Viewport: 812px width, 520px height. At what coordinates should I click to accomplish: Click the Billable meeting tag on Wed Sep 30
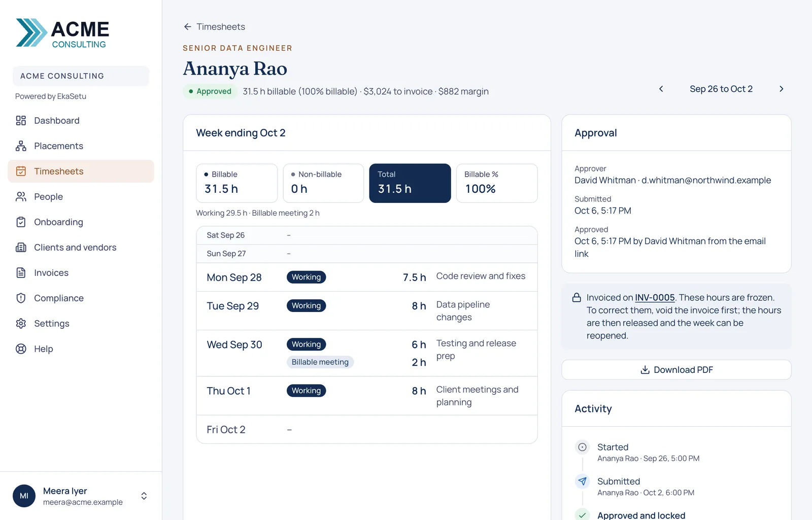pyautogui.click(x=320, y=362)
